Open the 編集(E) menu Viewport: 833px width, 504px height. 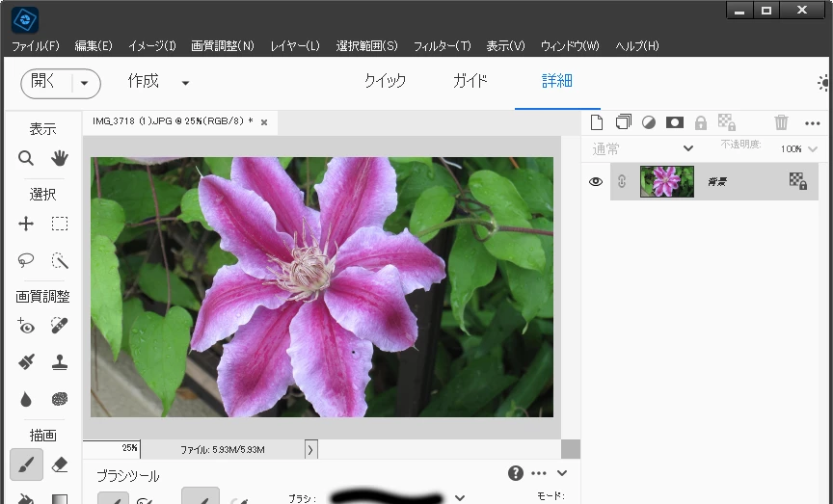tap(94, 46)
